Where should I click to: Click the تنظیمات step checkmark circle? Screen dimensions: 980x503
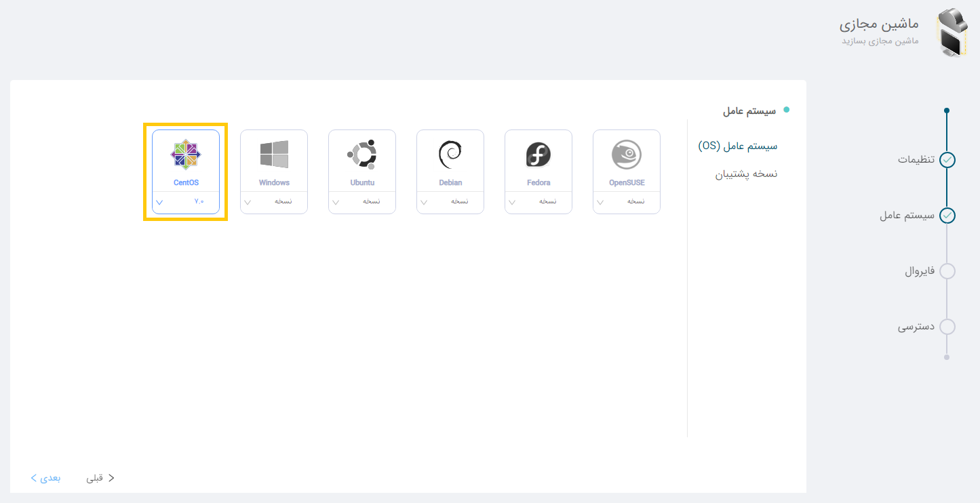947,160
